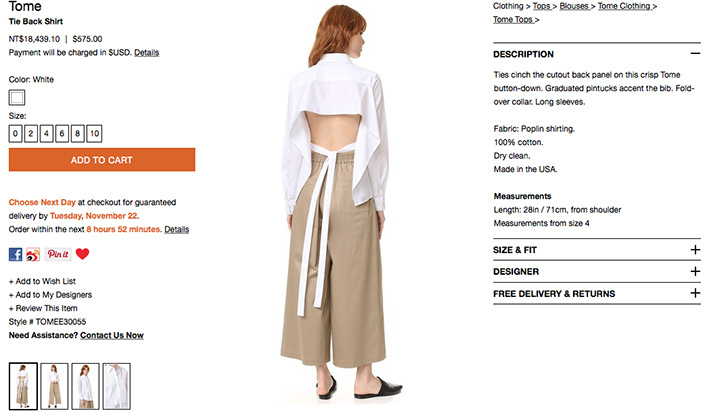
Task: Expand Free Delivery & Returns section
Action: pyautogui.click(x=695, y=293)
